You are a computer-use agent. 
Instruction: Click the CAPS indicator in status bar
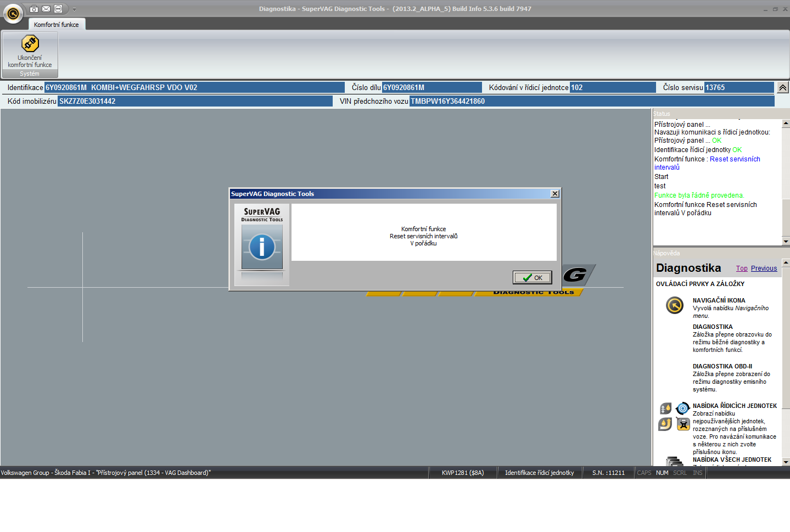(645, 473)
